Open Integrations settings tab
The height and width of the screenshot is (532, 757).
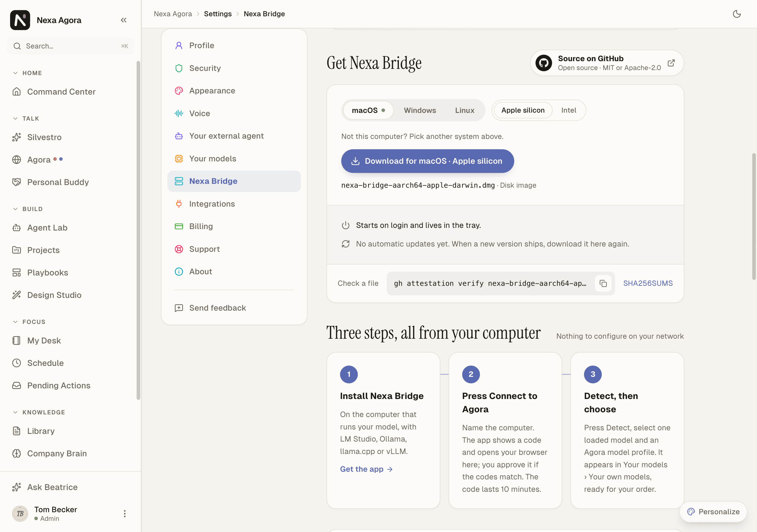234,204
